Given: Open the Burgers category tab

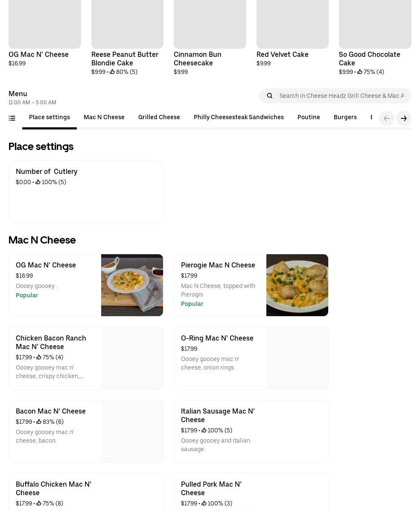Looking at the screenshot, I should [x=345, y=117].
